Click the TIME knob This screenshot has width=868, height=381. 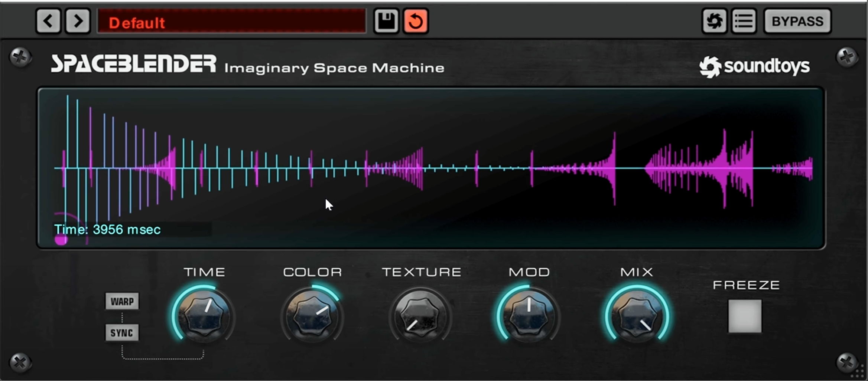pyautogui.click(x=204, y=316)
